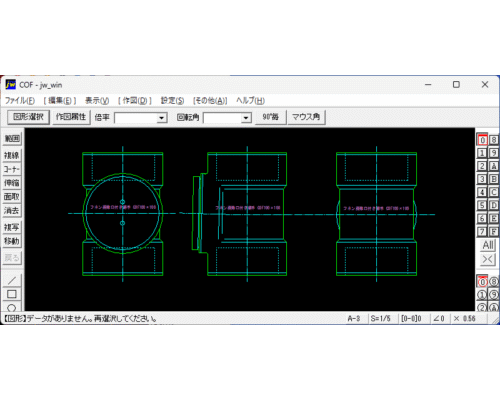
Task: Click inside the 倍率 input field
Action: [x=136, y=118]
